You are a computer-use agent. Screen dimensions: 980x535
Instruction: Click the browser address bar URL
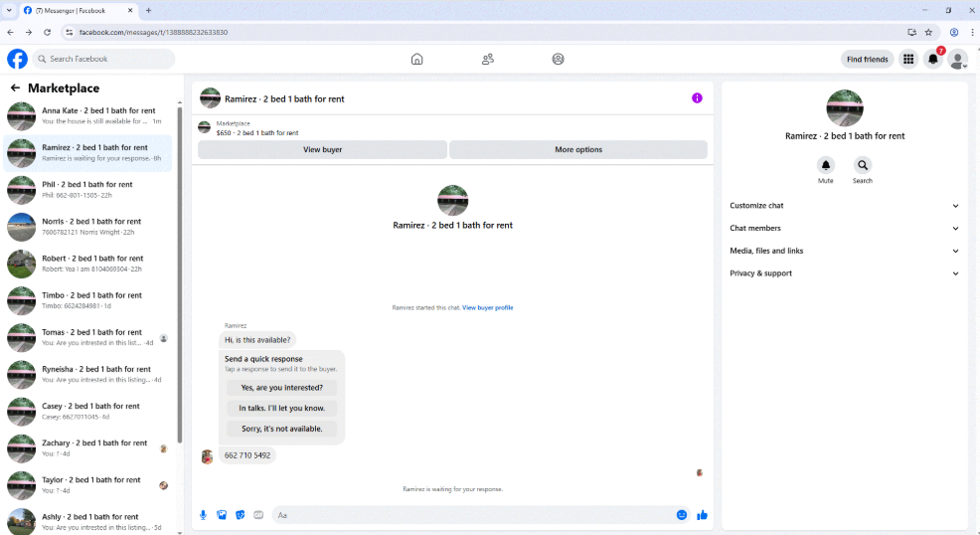[x=153, y=32]
